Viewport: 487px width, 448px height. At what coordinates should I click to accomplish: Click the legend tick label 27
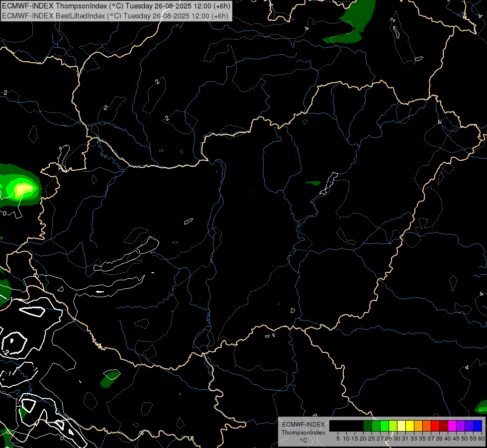click(380, 439)
